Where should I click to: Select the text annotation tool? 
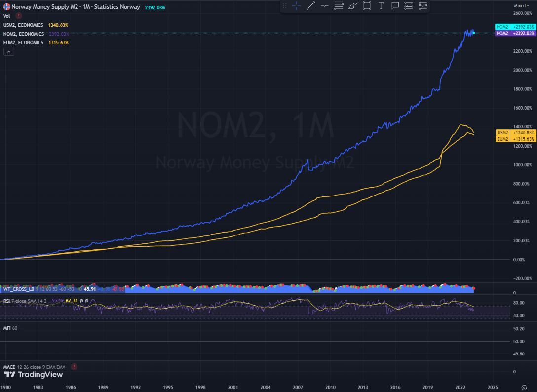pyautogui.click(x=381, y=6)
